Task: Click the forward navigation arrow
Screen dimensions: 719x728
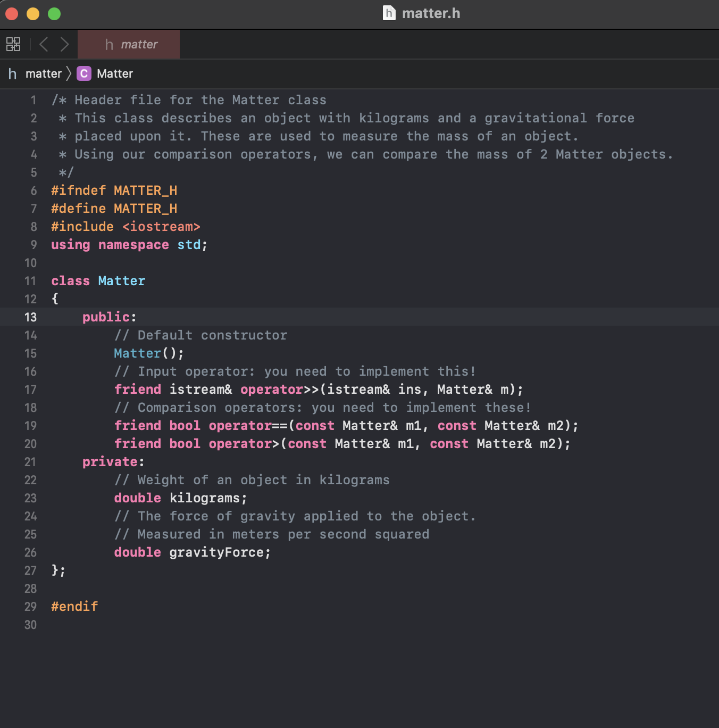Action: point(65,44)
